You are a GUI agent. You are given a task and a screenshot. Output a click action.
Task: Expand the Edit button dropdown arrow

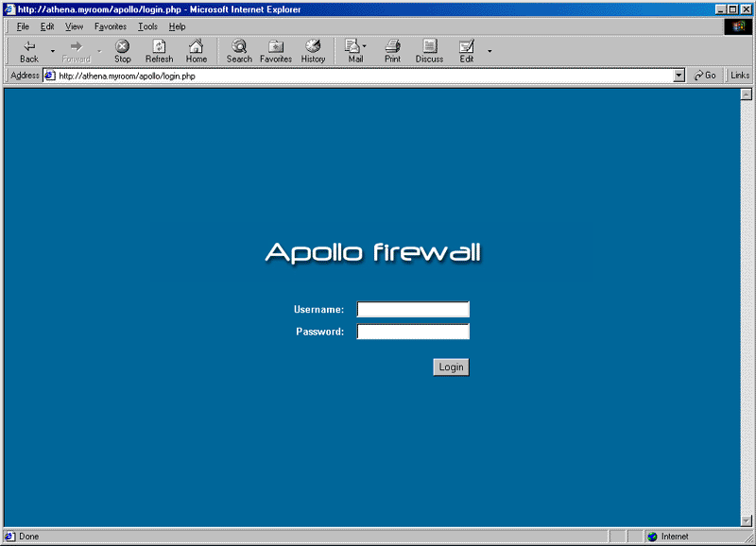point(490,50)
